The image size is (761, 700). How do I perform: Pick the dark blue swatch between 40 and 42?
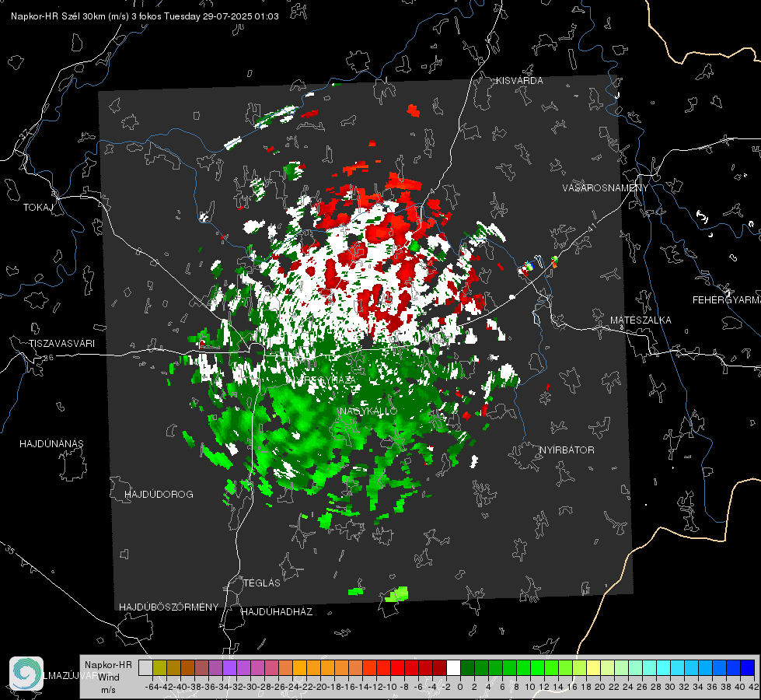point(748,667)
